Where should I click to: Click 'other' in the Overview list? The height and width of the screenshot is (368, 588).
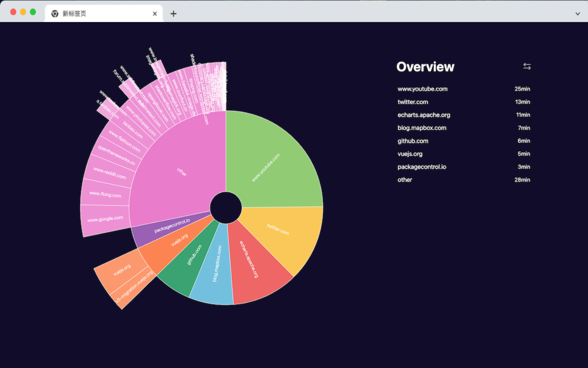[405, 180]
